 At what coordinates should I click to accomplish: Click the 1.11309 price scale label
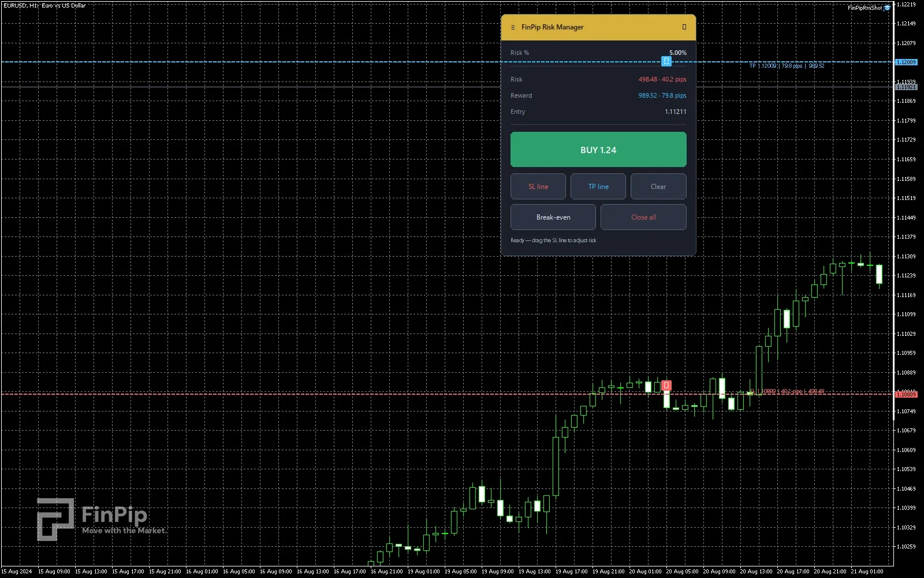pyautogui.click(x=906, y=256)
